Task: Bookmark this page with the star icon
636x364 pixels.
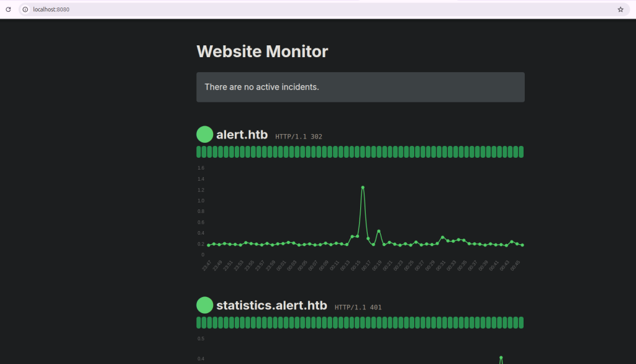Action: (620, 9)
